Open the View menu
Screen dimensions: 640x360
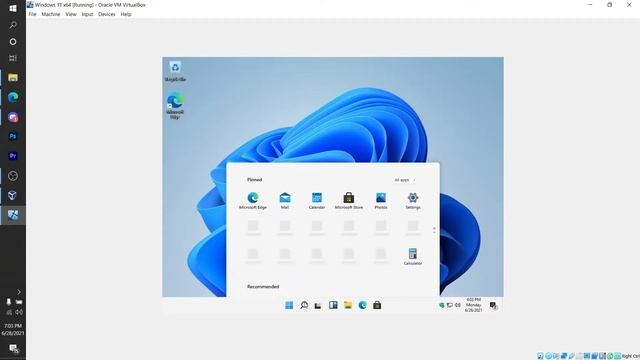[x=71, y=14]
